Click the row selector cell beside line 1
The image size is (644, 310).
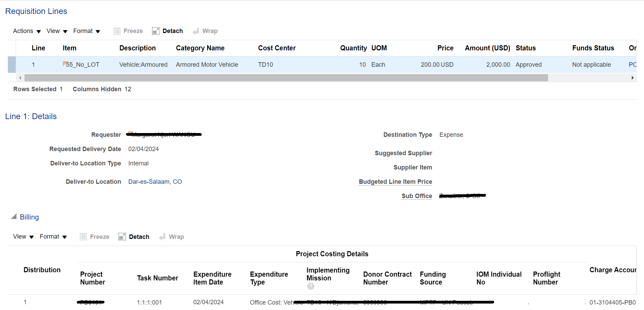pos(11,65)
